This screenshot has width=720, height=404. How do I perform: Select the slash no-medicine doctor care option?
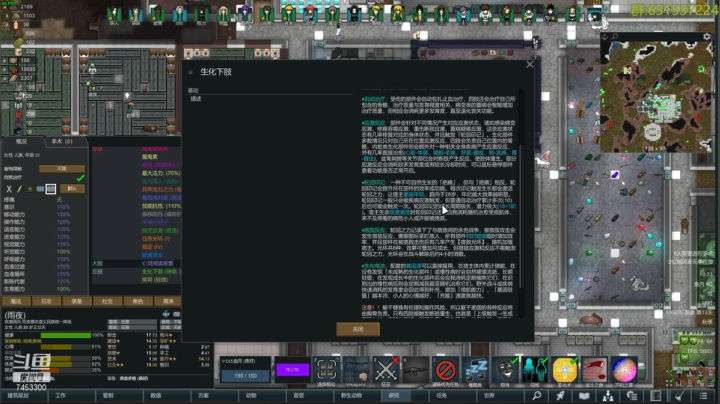[x=19, y=189]
